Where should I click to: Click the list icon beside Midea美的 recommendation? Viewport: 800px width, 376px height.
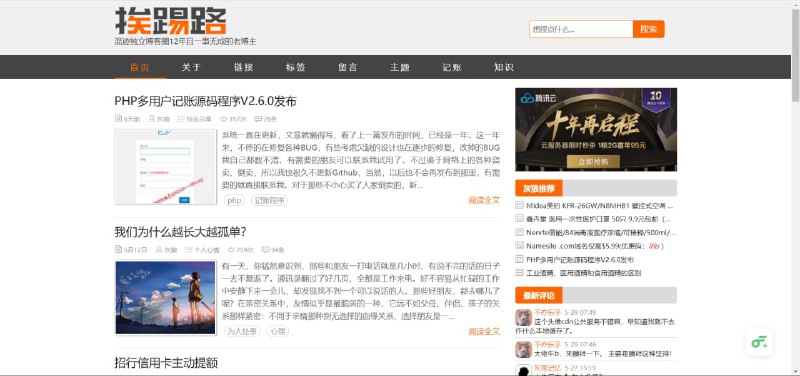[519, 206]
